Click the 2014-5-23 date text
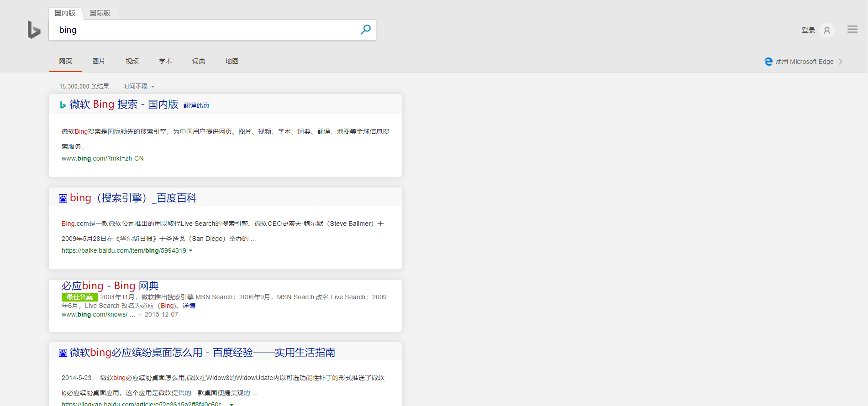The image size is (868, 406). pos(76,378)
